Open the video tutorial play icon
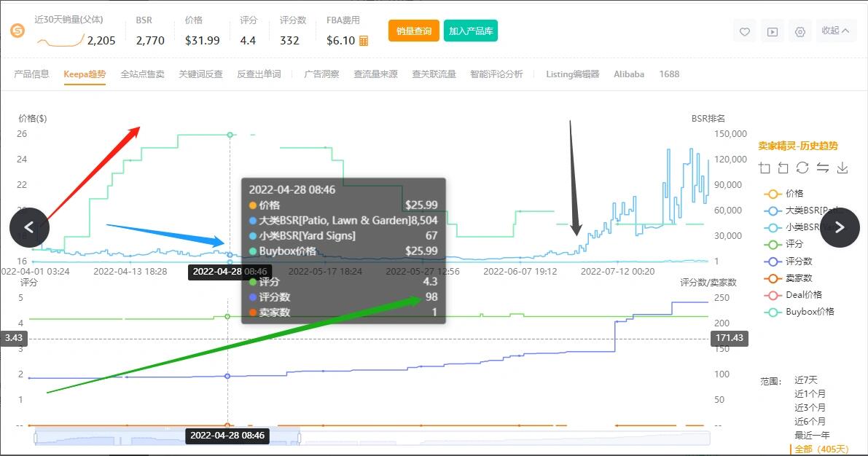The image size is (868, 456). click(x=773, y=31)
